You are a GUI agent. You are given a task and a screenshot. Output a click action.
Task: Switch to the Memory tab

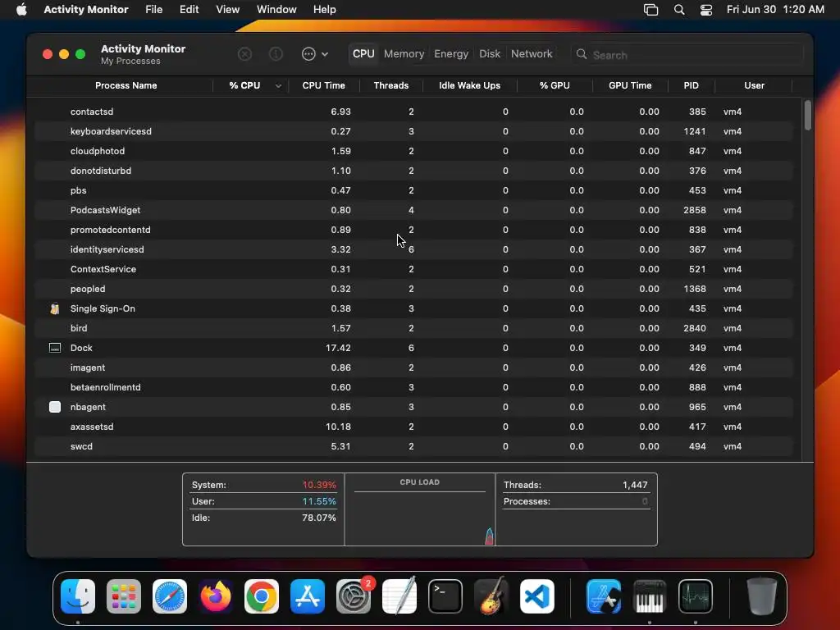point(404,53)
